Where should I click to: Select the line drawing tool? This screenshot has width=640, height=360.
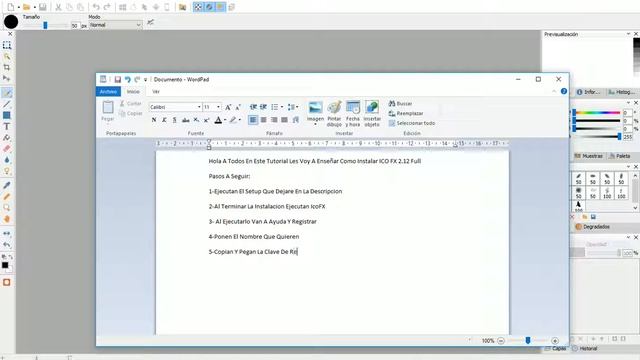[7, 104]
